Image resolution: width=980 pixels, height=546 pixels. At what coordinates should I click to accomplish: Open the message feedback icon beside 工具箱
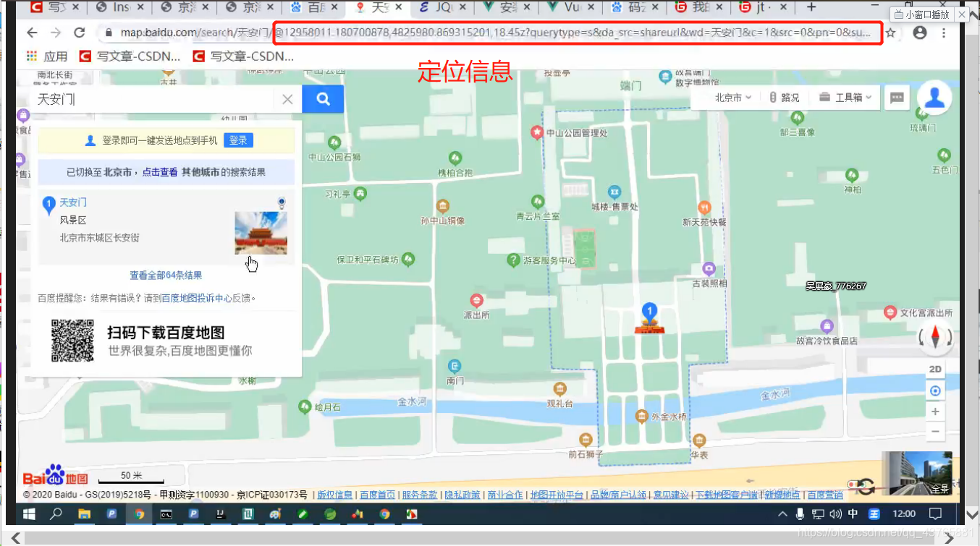(x=897, y=98)
